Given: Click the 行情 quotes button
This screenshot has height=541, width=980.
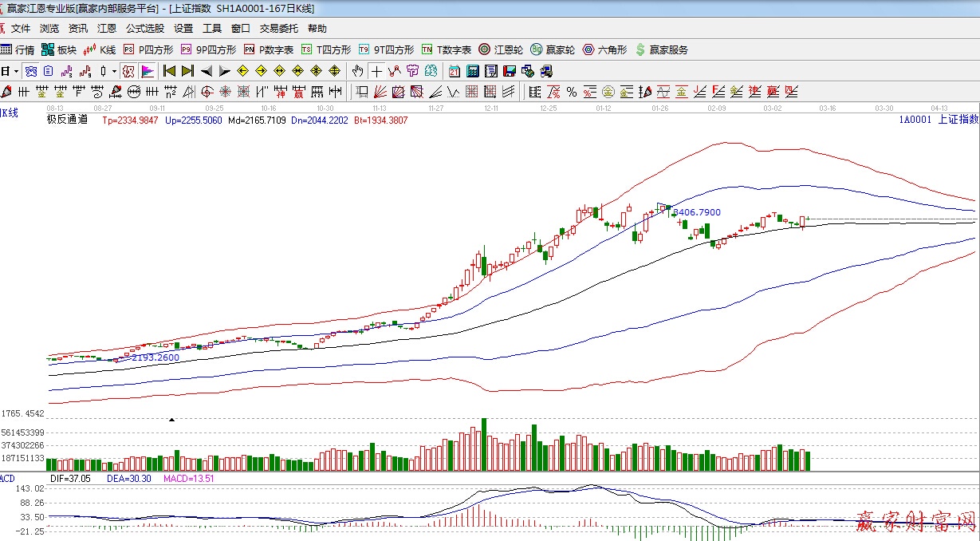Looking at the screenshot, I should (18, 49).
